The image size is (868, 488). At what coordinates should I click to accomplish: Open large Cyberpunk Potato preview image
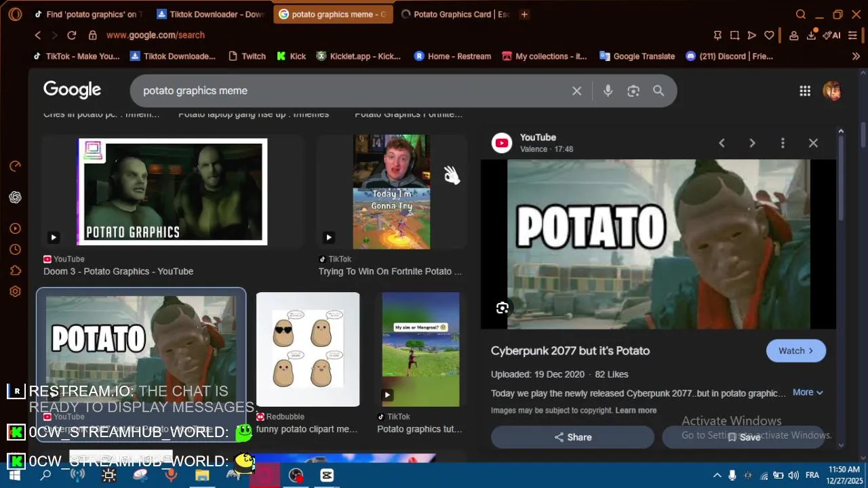coord(658,245)
